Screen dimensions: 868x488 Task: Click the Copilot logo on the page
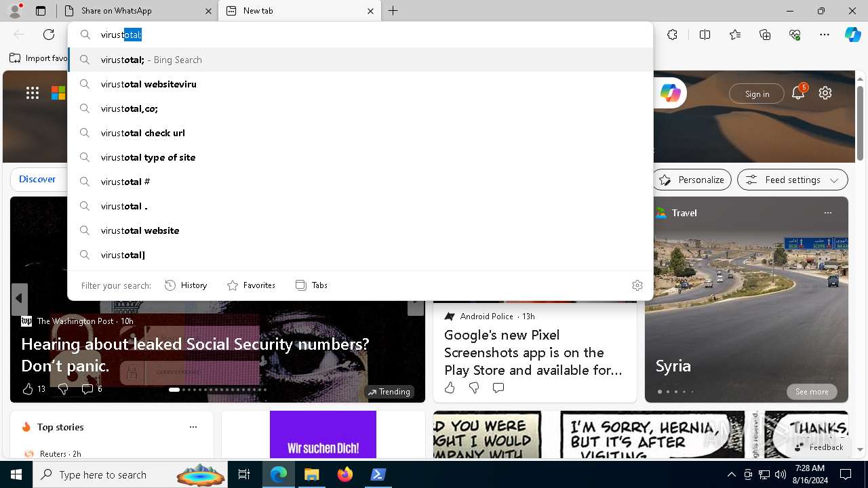point(670,94)
